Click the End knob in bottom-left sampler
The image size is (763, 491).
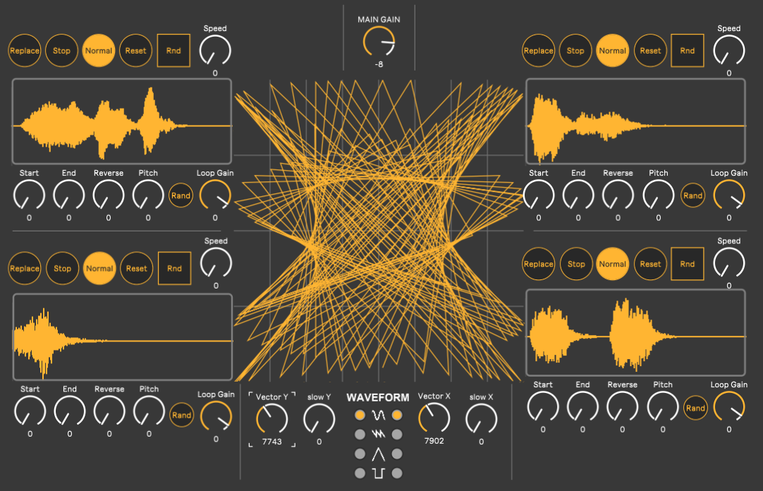[x=70, y=412]
